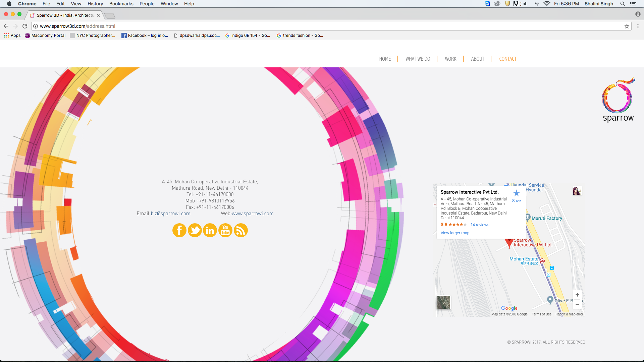The width and height of the screenshot is (644, 362).
Task: Zoom in on the map
Action: click(577, 295)
